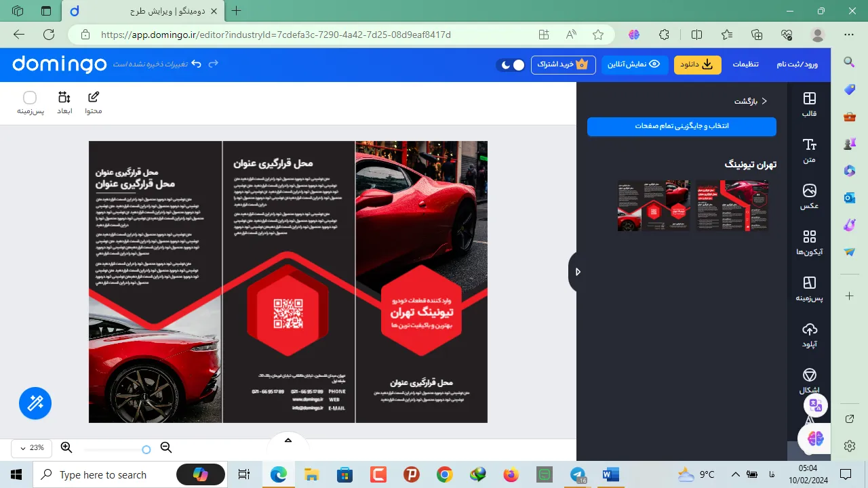Viewport: 868px width, 488px height.
Task: Open a new browser tab
Action: [236, 11]
